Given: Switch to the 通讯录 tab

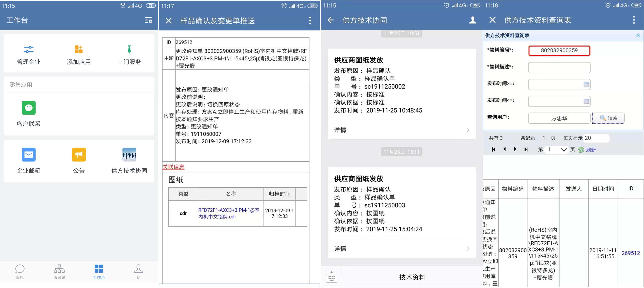Looking at the screenshot, I should (59, 271).
